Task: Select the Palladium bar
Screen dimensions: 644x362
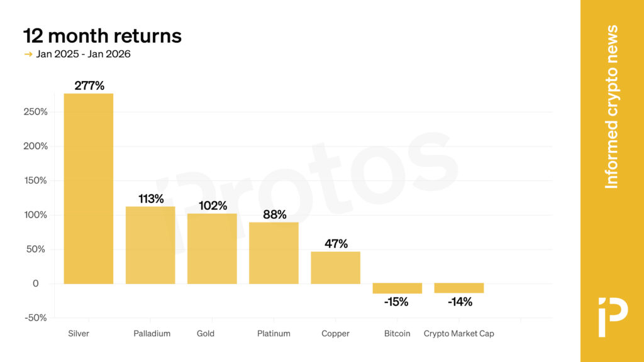Action: click(150, 245)
